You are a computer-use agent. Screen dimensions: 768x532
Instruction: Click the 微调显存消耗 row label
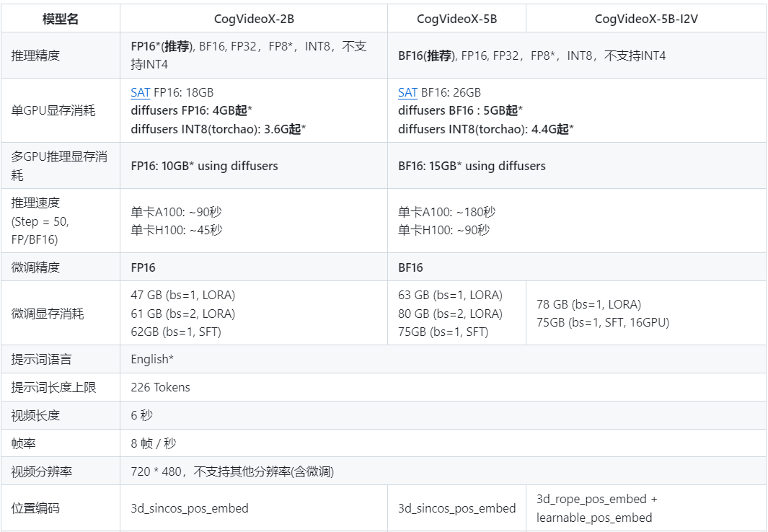pos(48,314)
